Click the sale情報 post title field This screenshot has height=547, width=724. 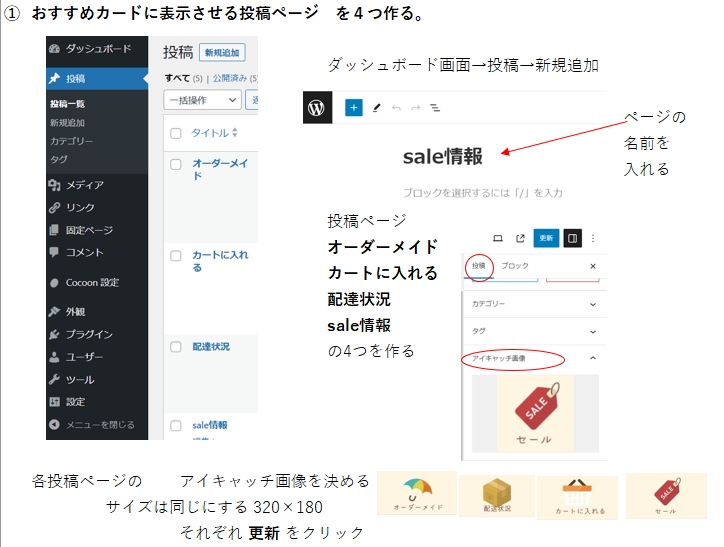(x=443, y=156)
